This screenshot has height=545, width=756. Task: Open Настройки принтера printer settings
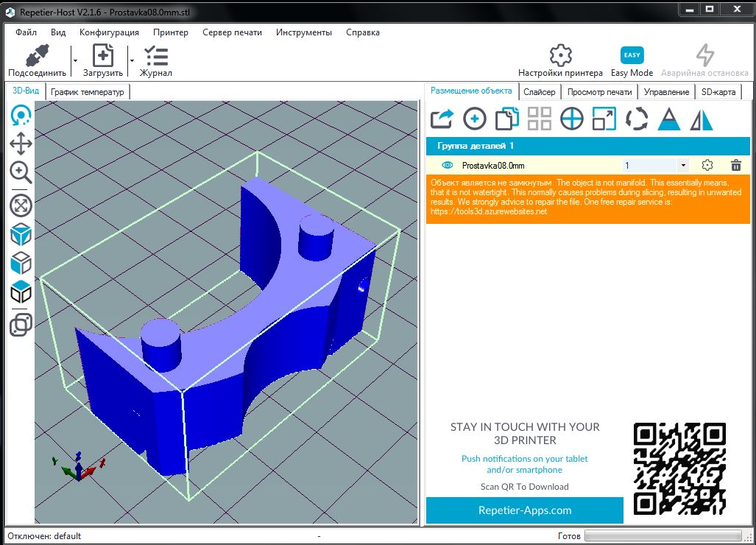pos(560,60)
